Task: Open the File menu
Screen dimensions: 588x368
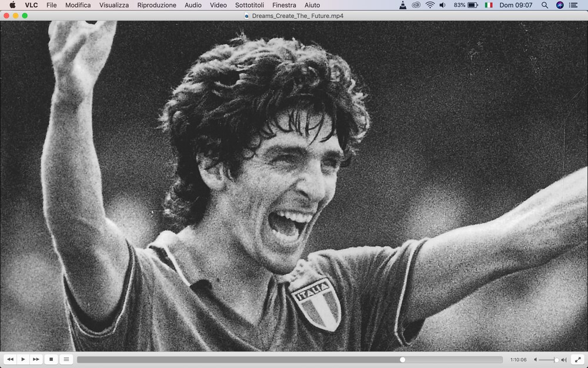Action: (51, 5)
